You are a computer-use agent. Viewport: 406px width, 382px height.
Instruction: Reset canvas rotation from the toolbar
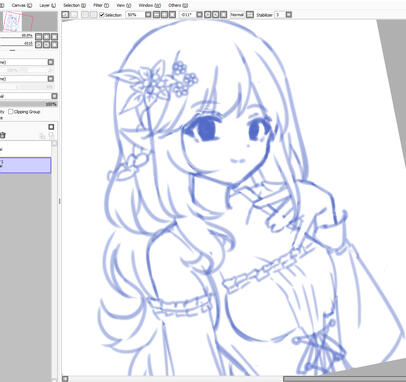(x=224, y=15)
